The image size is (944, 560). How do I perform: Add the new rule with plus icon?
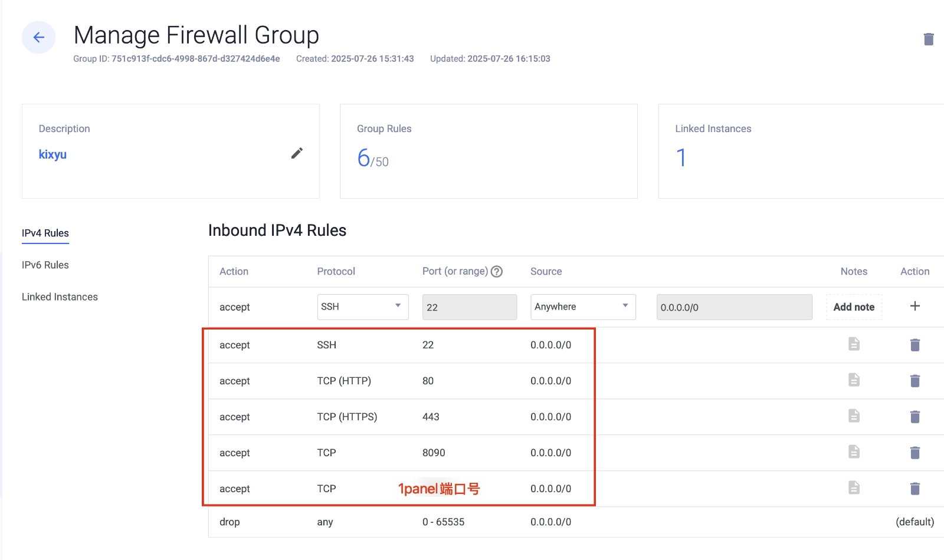(914, 306)
